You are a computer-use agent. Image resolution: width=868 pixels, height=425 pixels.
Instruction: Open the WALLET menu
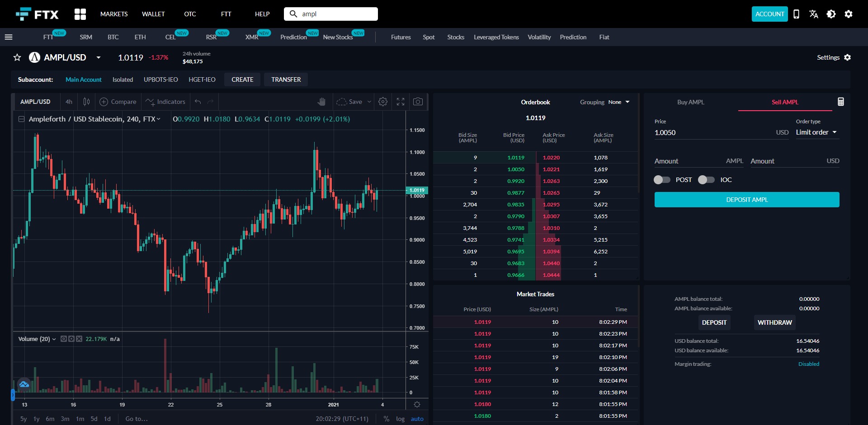[x=153, y=14]
